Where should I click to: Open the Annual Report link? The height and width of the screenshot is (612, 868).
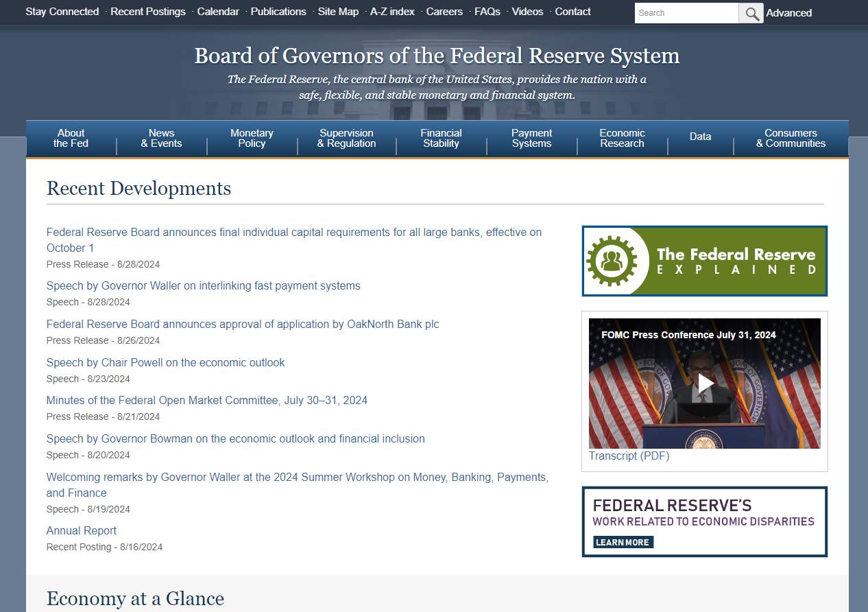click(82, 530)
